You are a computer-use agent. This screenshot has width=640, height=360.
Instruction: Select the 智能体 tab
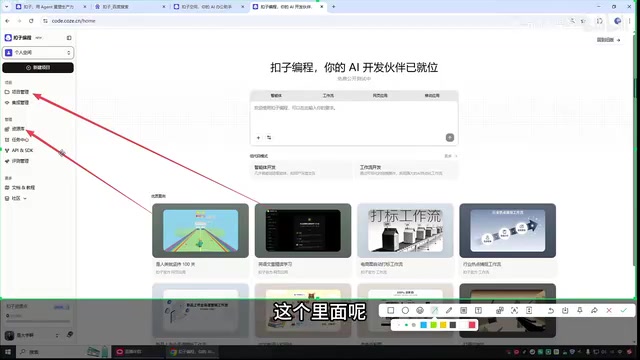pyautogui.click(x=276, y=96)
